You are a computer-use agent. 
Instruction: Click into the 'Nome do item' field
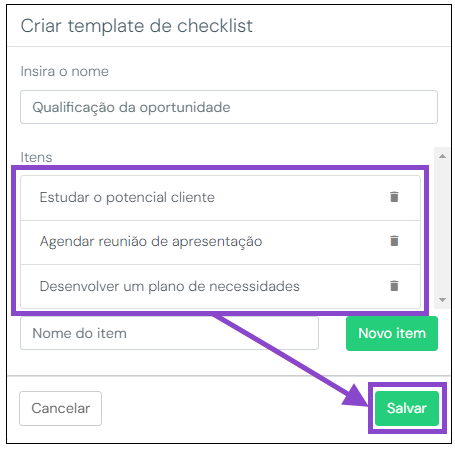click(x=169, y=333)
